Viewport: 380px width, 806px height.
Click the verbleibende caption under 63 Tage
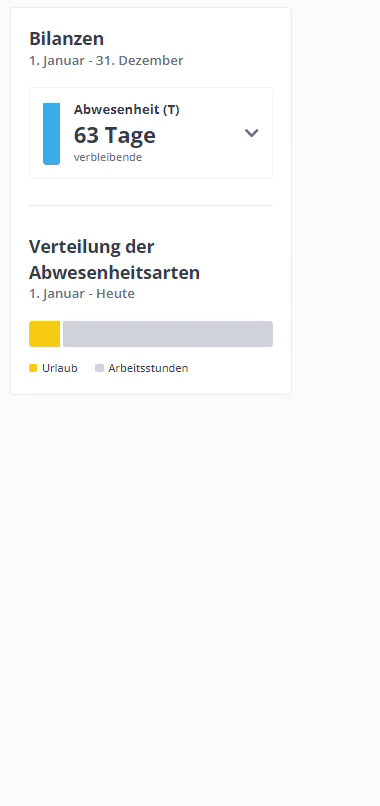tap(108, 157)
